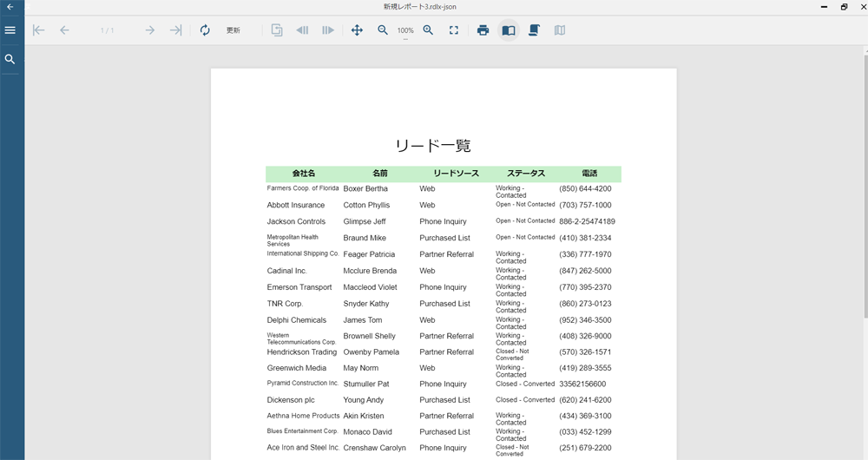Click the Abbott Insurance cell
The width and height of the screenshot is (868, 460).
pos(296,205)
